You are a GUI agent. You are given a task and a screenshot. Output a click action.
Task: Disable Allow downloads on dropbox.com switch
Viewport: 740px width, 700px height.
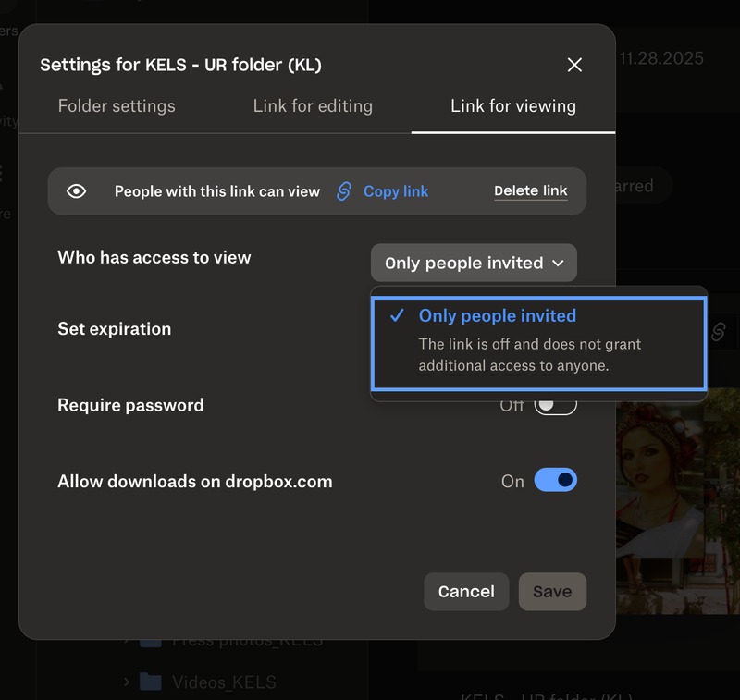pos(555,481)
